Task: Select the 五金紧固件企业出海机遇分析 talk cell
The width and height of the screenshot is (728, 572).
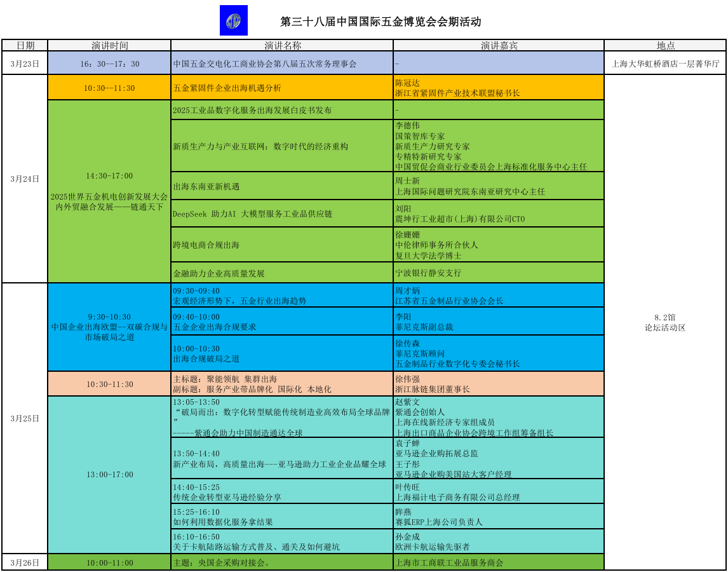Action: click(x=282, y=87)
